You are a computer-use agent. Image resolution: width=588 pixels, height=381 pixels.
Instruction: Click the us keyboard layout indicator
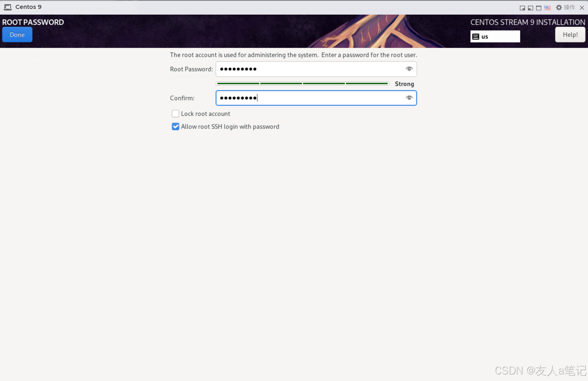click(x=495, y=36)
